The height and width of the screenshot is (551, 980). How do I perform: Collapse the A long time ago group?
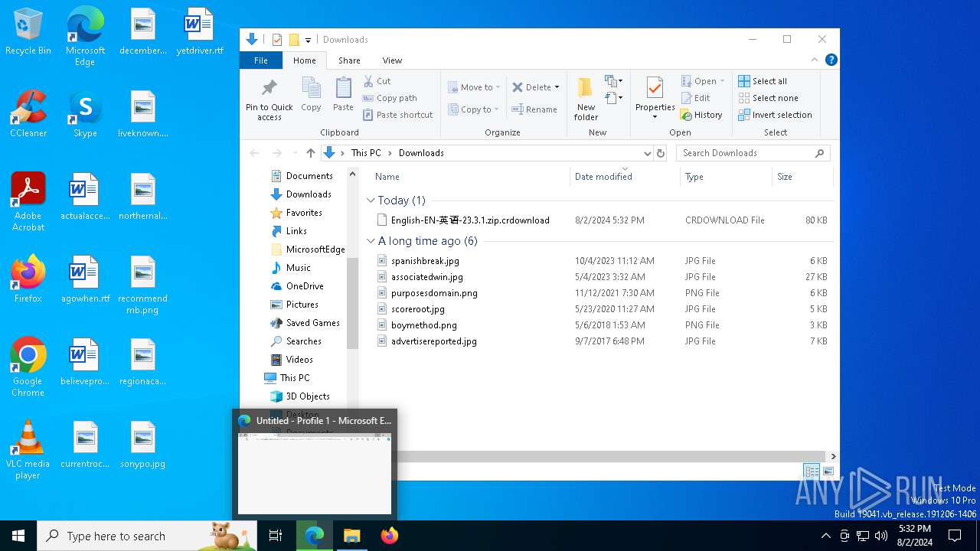click(x=371, y=241)
